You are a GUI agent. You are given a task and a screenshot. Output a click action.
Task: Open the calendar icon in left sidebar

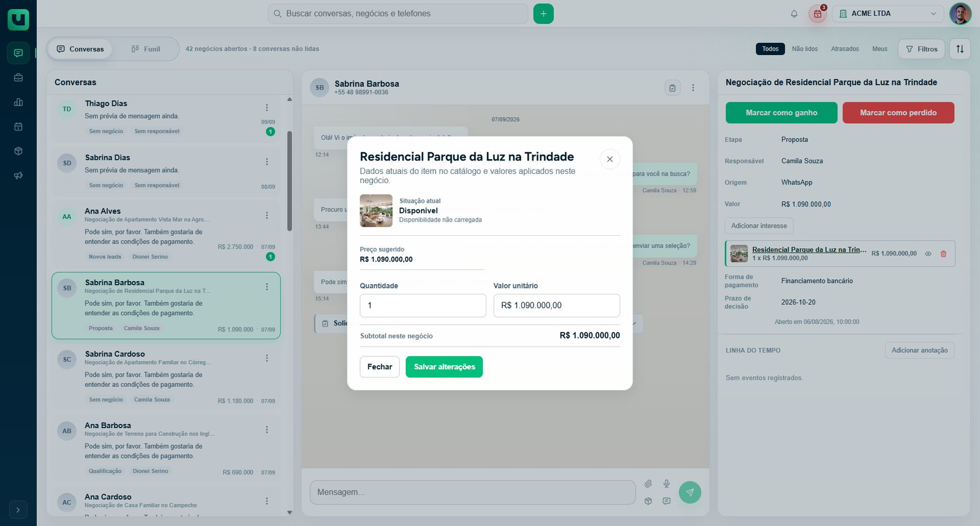coord(18,127)
